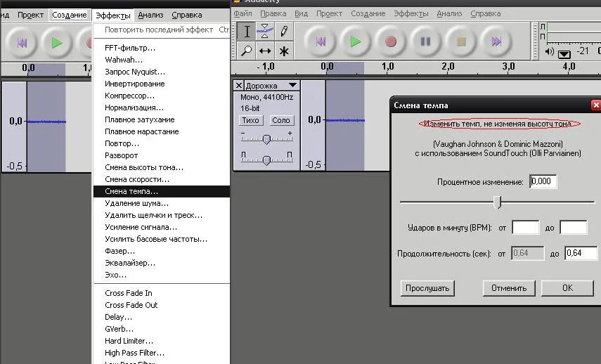The width and height of the screenshot is (601, 364).
Task: Click green Play button in left window
Action: pyautogui.click(x=57, y=43)
